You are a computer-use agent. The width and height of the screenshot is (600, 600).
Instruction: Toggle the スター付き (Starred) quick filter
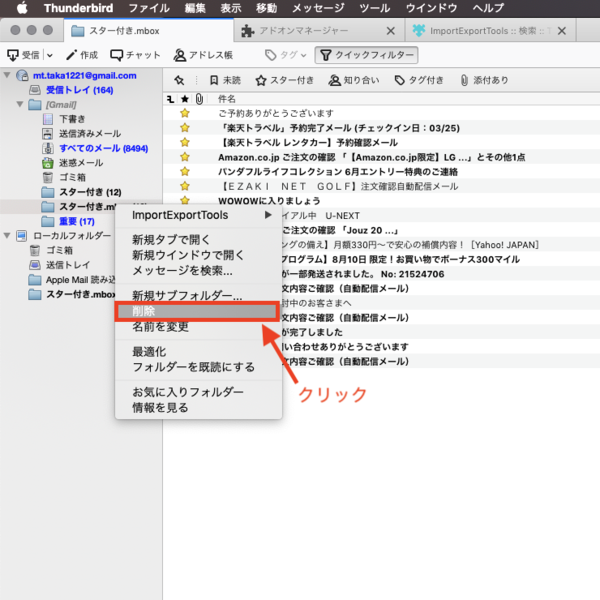[x=284, y=81]
